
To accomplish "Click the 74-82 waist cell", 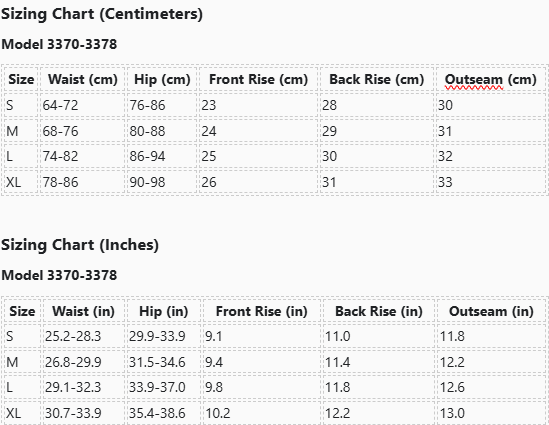I will [83, 156].
